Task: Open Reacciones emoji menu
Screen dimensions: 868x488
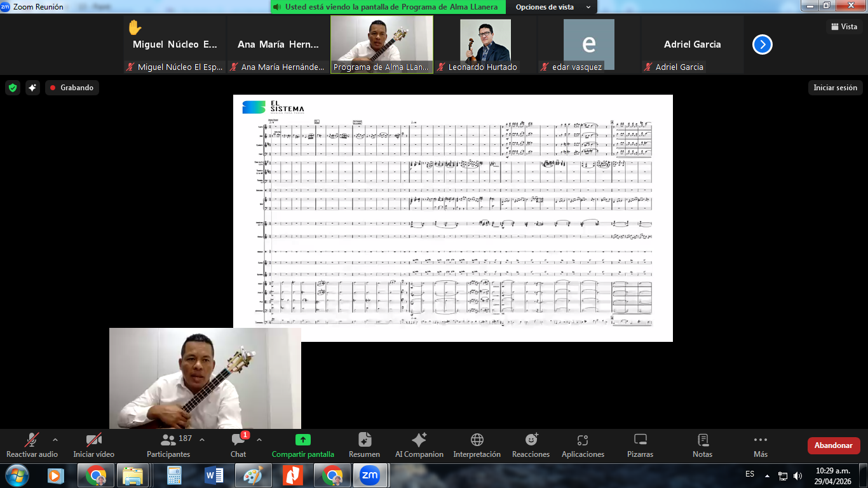Action: click(x=531, y=445)
